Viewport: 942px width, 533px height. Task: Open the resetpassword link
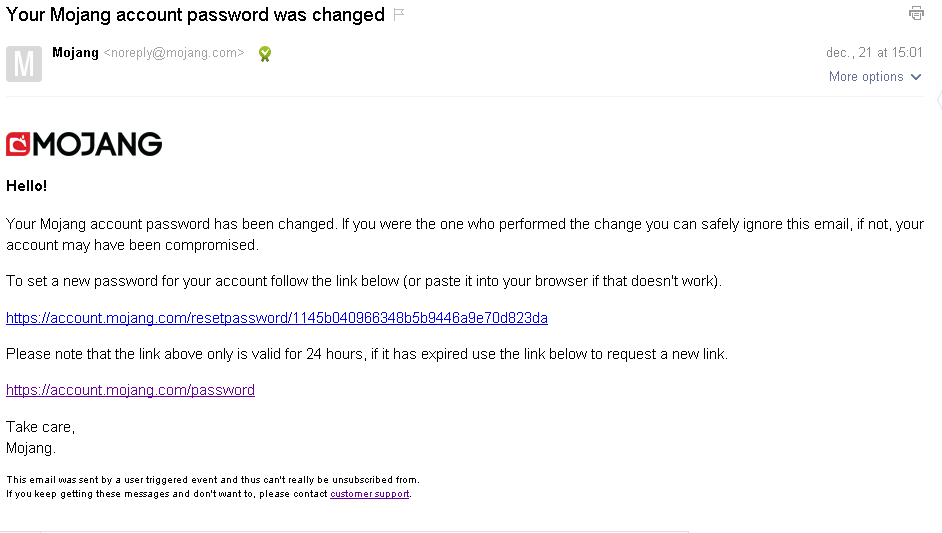pyautogui.click(x=277, y=318)
